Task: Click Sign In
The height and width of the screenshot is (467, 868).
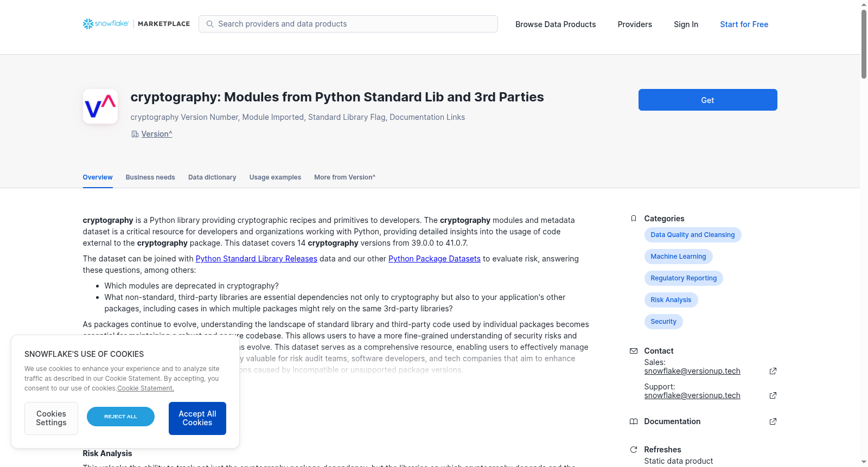Action: tap(686, 24)
